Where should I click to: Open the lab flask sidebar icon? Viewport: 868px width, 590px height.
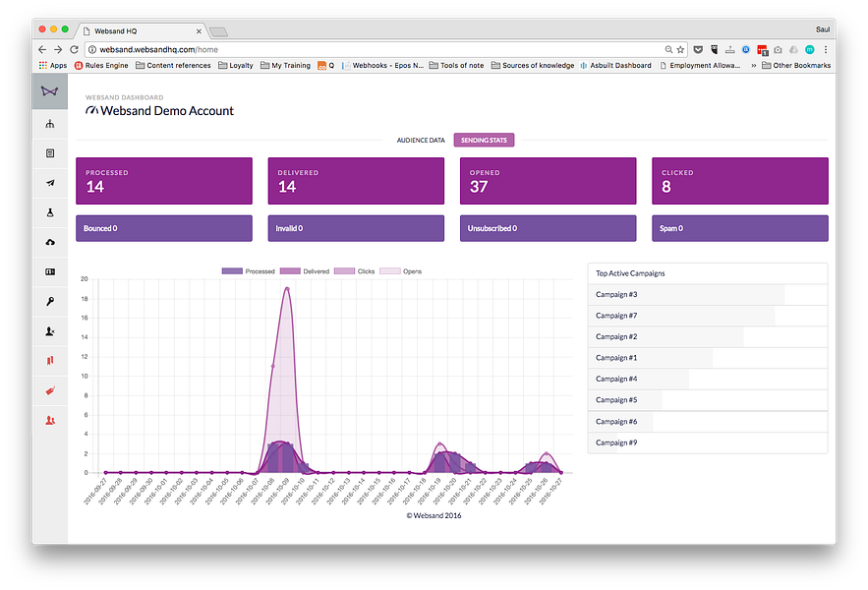pos(50,212)
